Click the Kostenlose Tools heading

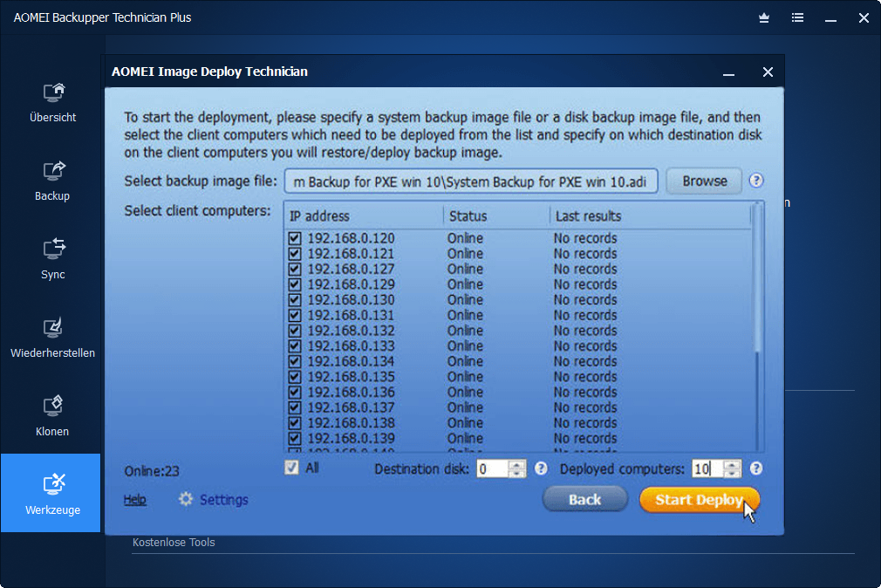[174, 543]
